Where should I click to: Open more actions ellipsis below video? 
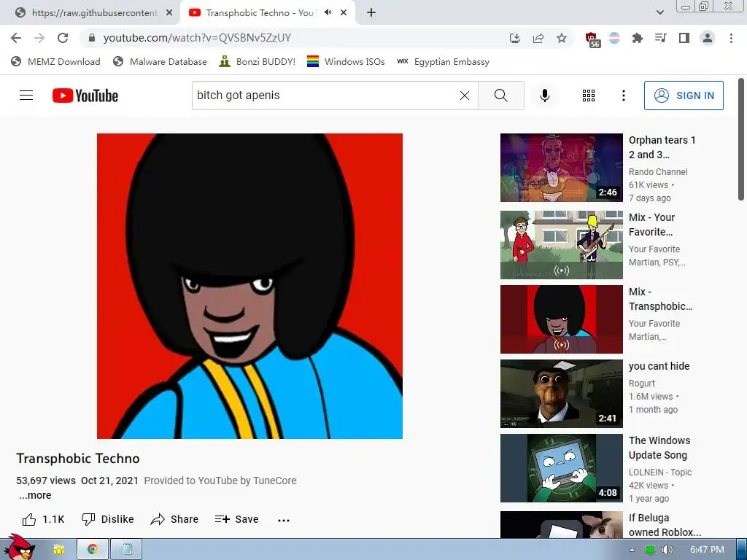pos(284,520)
